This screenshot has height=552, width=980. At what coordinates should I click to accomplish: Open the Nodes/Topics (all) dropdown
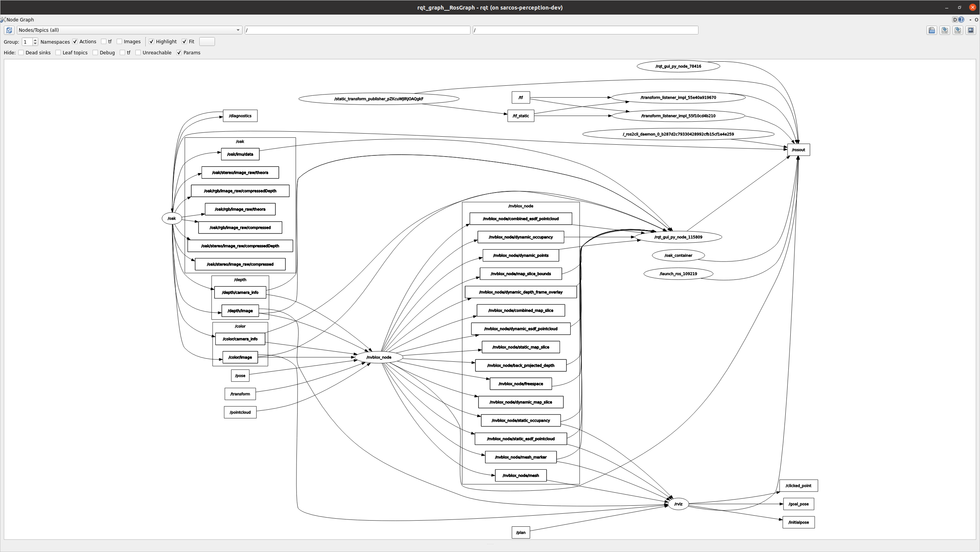[129, 30]
